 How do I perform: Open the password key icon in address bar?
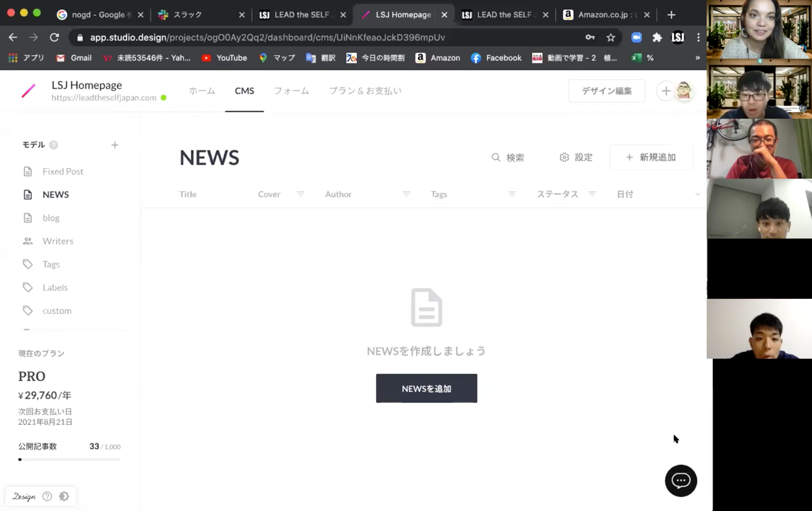click(x=590, y=37)
